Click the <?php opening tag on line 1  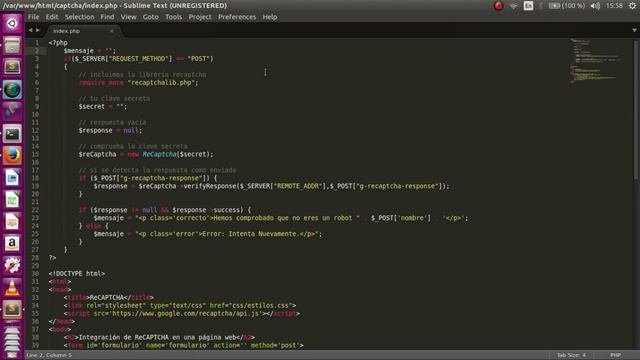pos(58,42)
